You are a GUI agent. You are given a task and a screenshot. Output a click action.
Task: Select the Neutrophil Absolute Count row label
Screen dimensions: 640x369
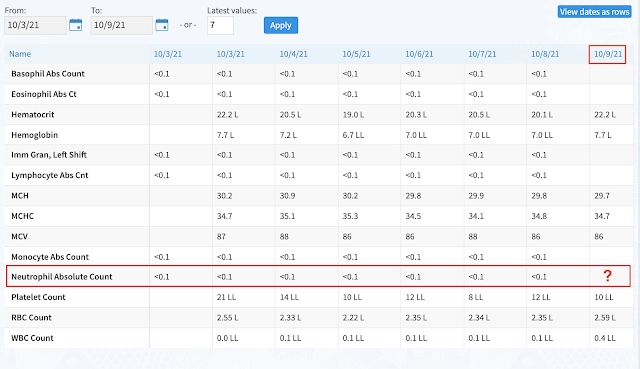pyautogui.click(x=62, y=277)
